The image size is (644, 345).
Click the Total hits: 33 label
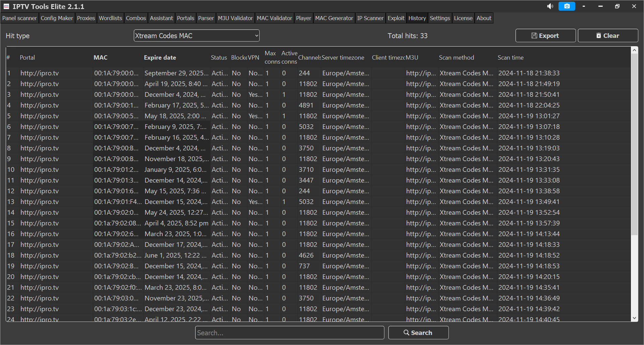[408, 36]
